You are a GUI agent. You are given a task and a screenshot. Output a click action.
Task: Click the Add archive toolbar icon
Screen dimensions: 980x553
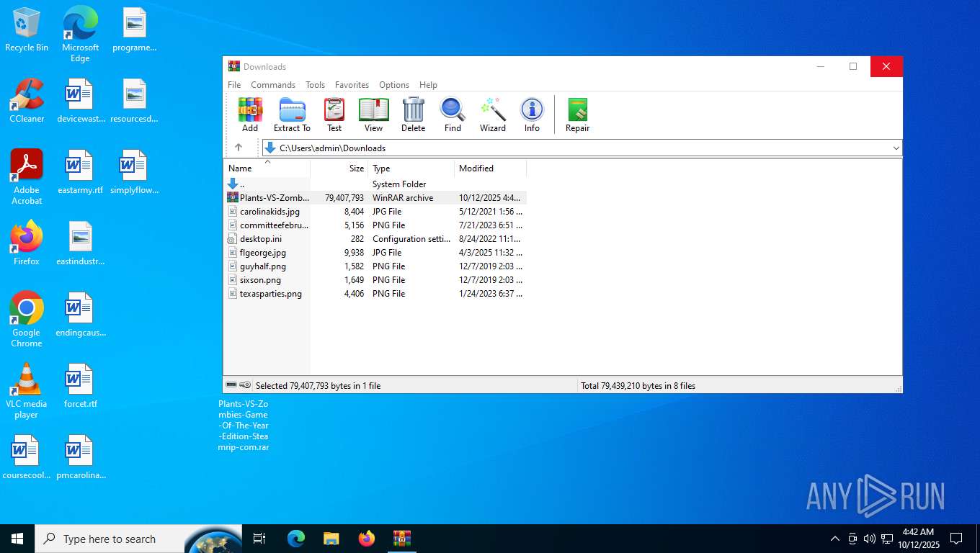point(250,115)
